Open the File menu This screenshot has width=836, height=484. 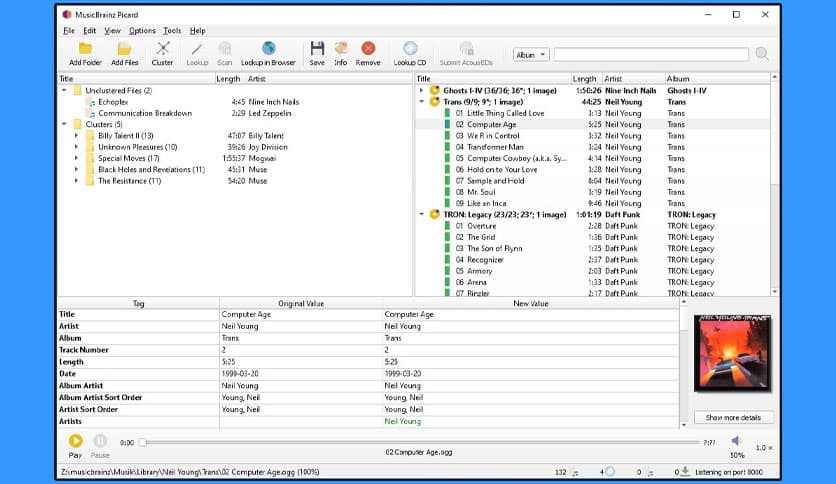click(69, 31)
